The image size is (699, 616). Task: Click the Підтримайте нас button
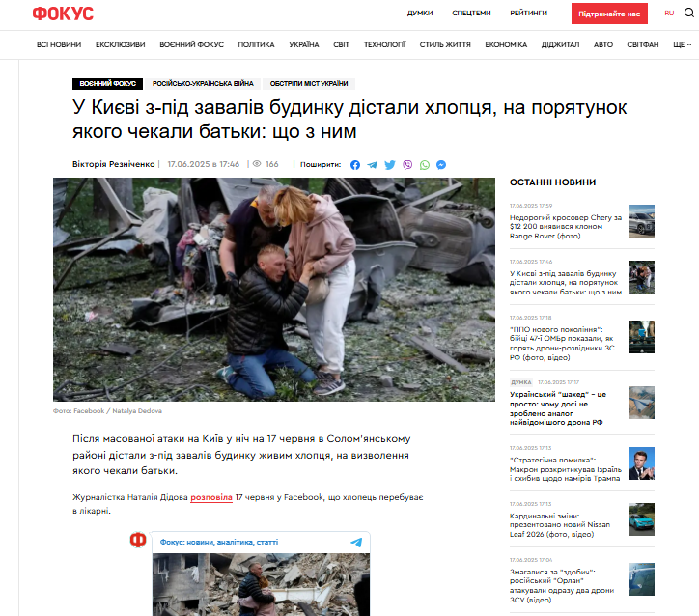coord(609,14)
